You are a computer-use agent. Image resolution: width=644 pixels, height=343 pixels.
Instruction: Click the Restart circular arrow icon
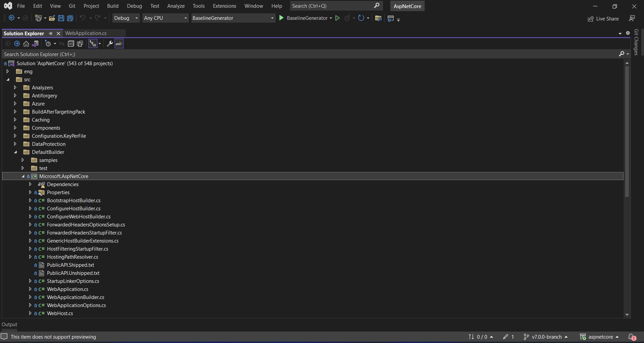click(361, 18)
